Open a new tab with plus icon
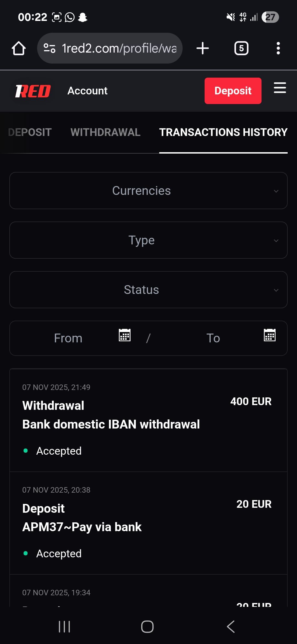The height and width of the screenshot is (644, 297). [203, 48]
